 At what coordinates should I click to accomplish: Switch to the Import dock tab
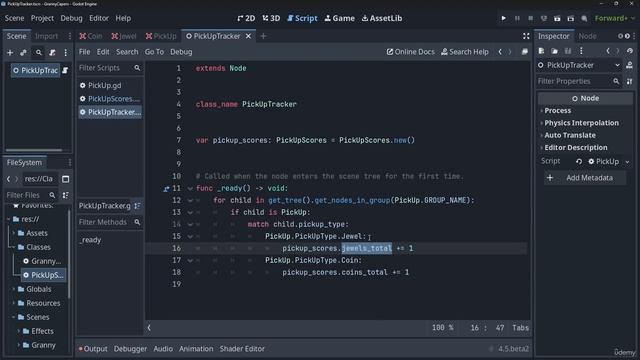(47, 36)
